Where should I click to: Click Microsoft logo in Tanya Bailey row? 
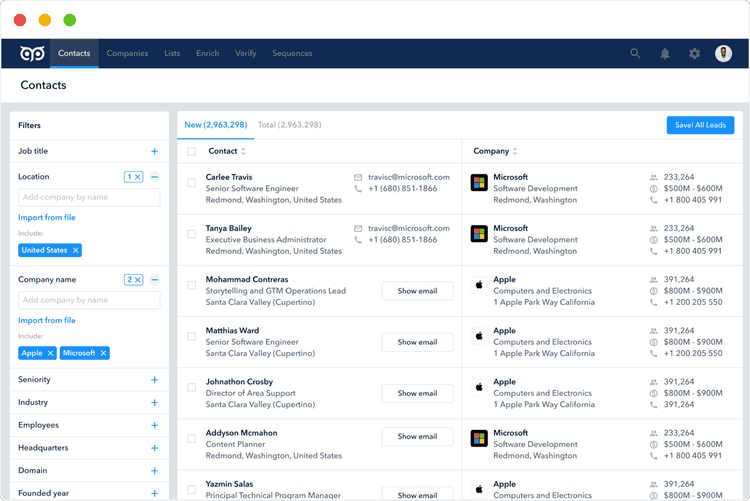(479, 234)
